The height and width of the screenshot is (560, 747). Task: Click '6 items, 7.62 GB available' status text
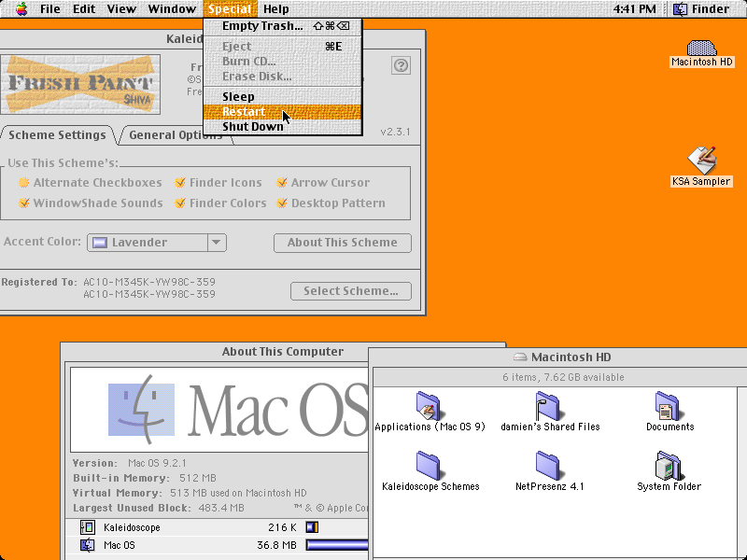(563, 377)
